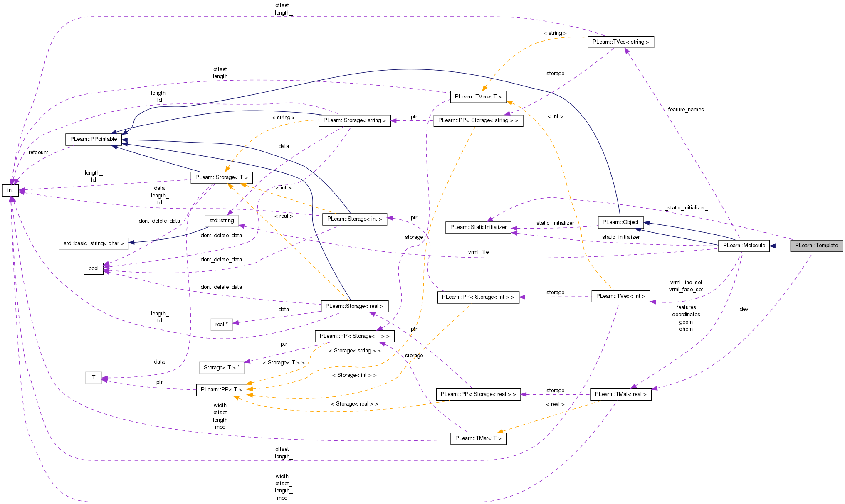Click the PLearn::Template node
Image resolution: width=845 pixels, height=504 pixels.
click(x=816, y=246)
